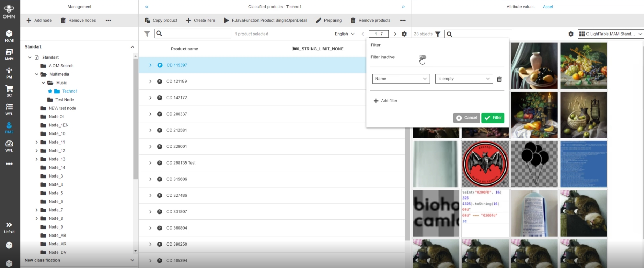Select the Techno1 tree node
The width and height of the screenshot is (644, 268).
[x=70, y=91]
